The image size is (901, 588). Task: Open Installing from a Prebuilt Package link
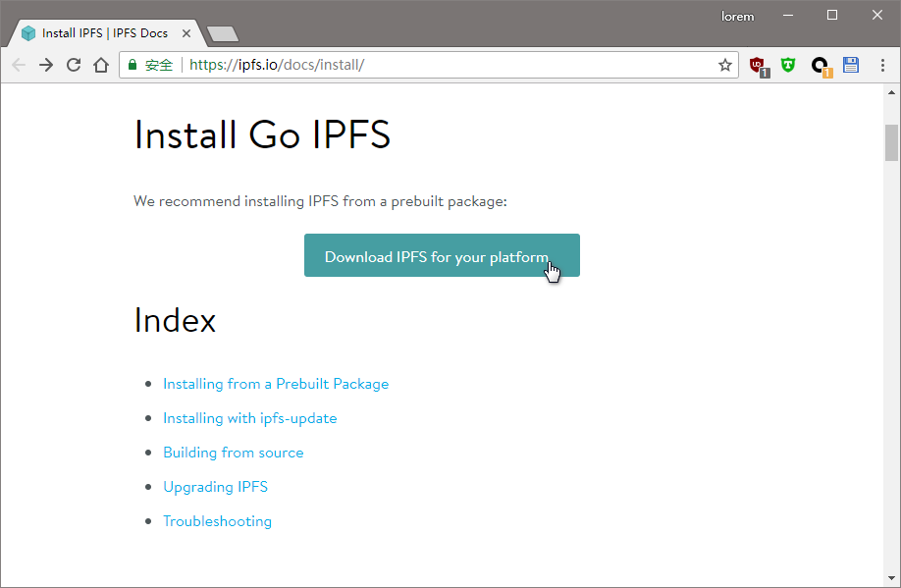276,384
